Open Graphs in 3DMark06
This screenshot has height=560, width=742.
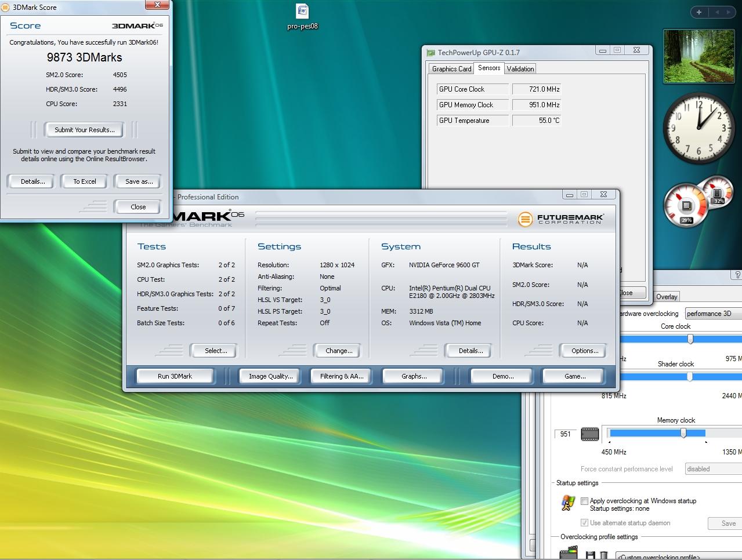414,376
